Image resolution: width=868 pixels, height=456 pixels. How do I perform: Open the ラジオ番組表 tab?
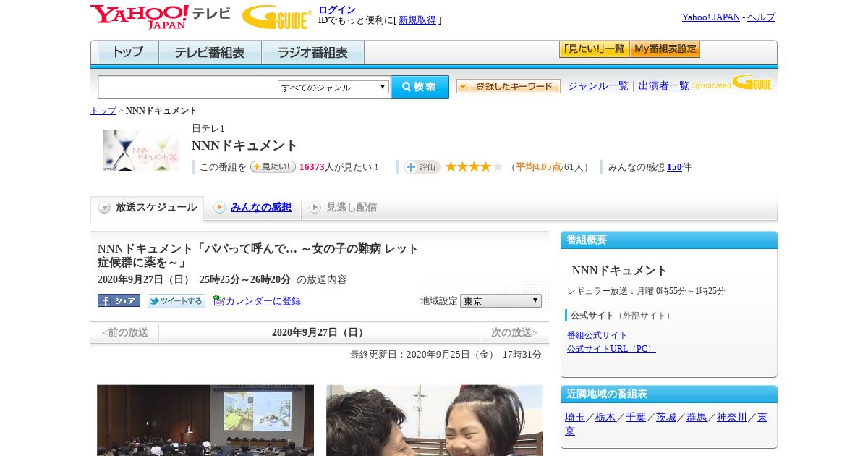tap(312, 52)
